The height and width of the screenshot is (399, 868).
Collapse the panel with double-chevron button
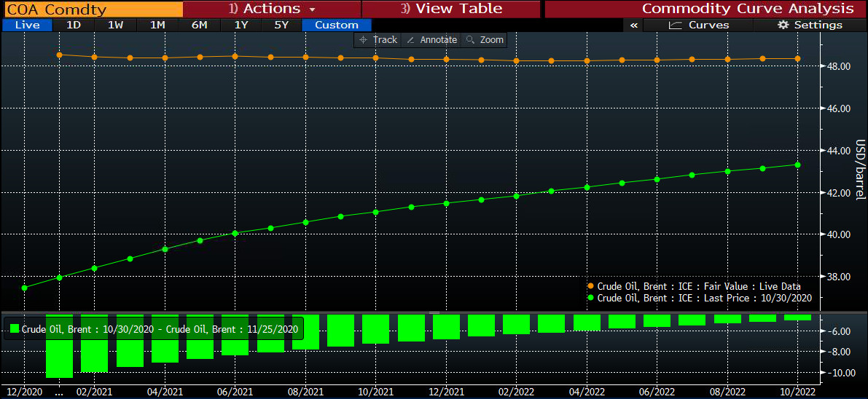[x=634, y=25]
